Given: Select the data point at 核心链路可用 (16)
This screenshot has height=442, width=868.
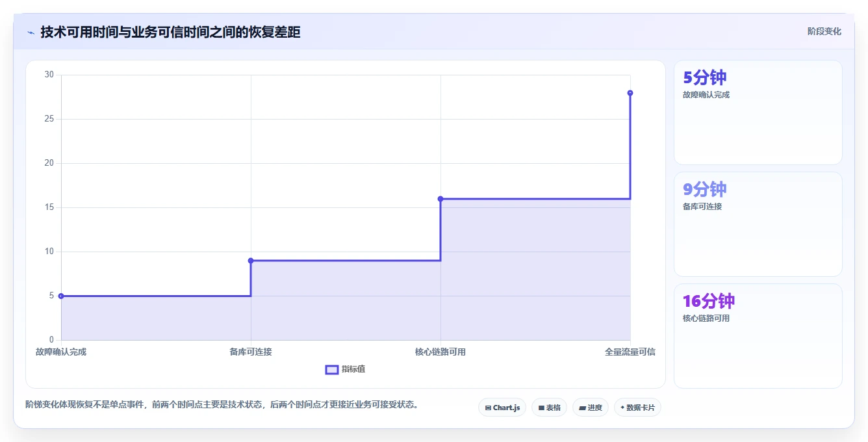Looking at the screenshot, I should coord(440,199).
